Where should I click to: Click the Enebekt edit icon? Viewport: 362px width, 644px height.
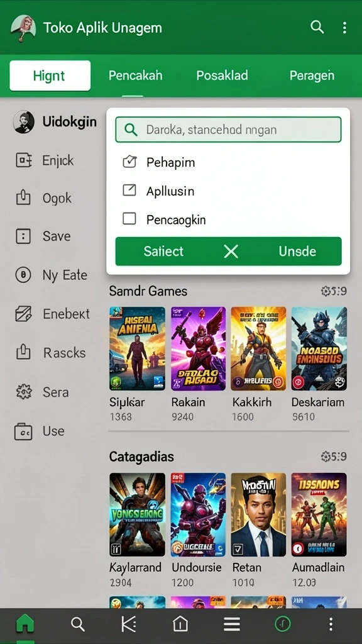[x=23, y=314]
